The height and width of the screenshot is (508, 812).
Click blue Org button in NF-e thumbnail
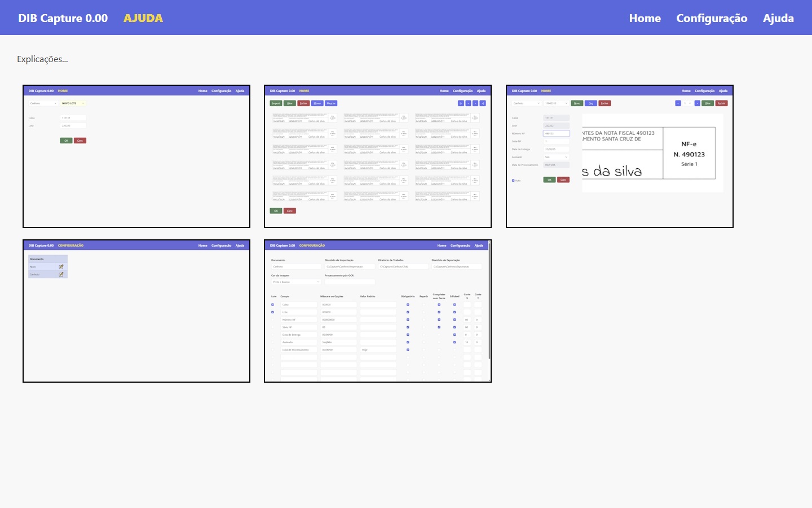tap(590, 103)
